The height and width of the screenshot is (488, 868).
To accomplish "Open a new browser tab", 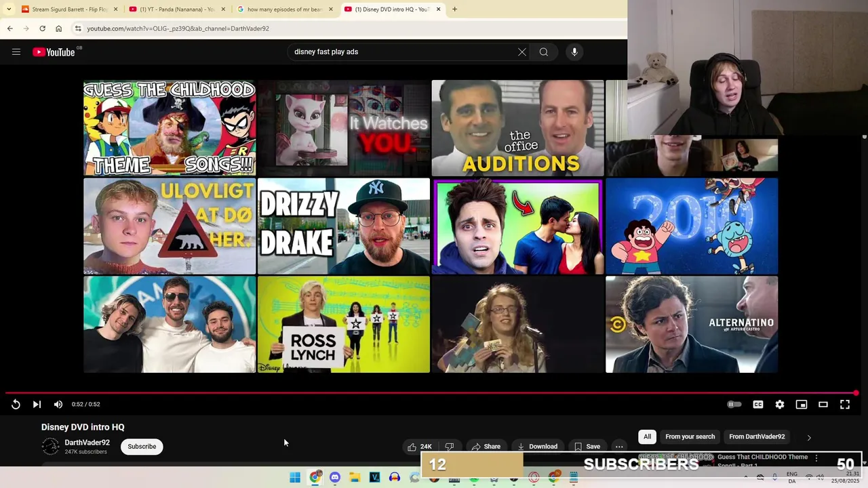I will click(454, 9).
